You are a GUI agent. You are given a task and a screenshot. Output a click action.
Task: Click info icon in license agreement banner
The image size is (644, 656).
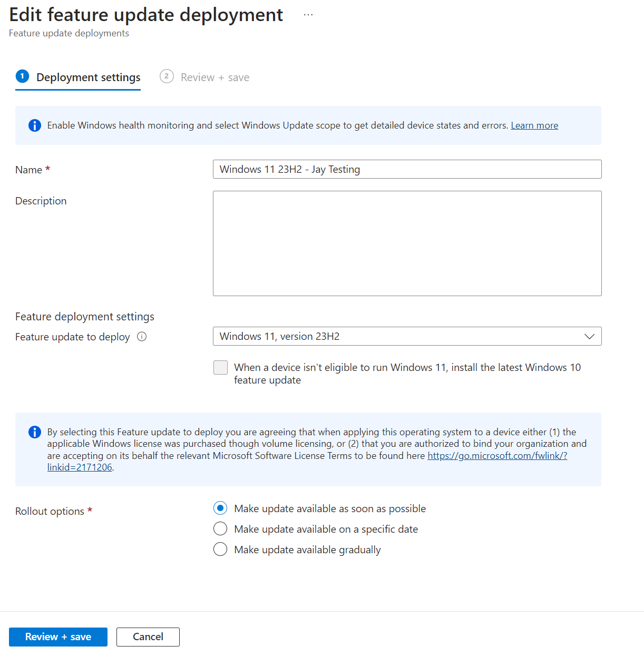[x=35, y=432]
